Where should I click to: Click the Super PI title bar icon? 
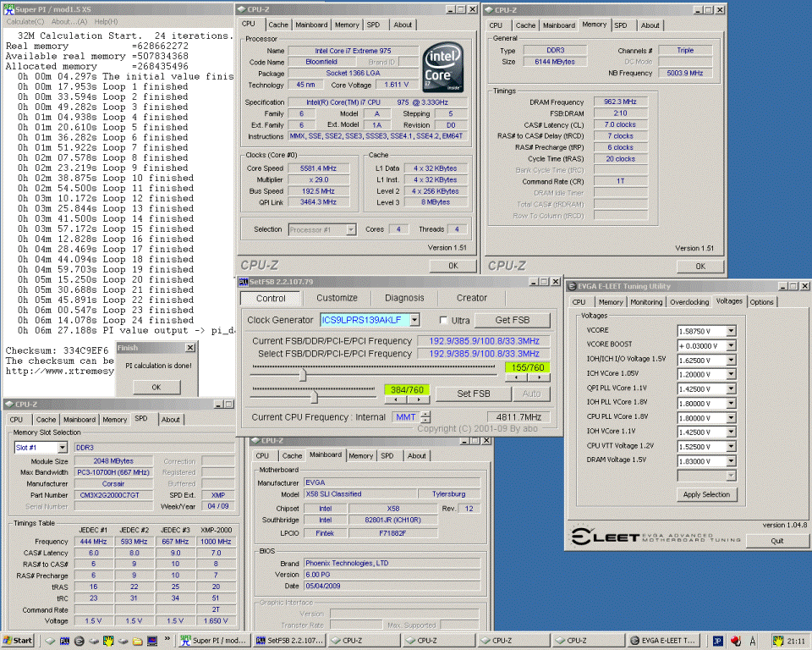[8, 9]
